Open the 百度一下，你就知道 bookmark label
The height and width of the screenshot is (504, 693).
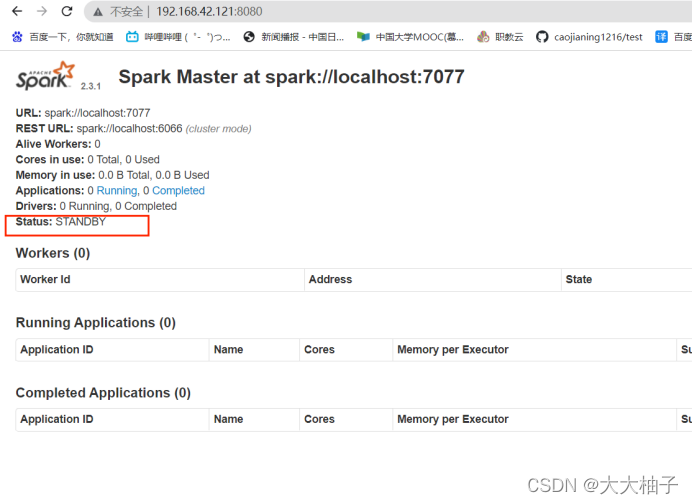(71, 37)
